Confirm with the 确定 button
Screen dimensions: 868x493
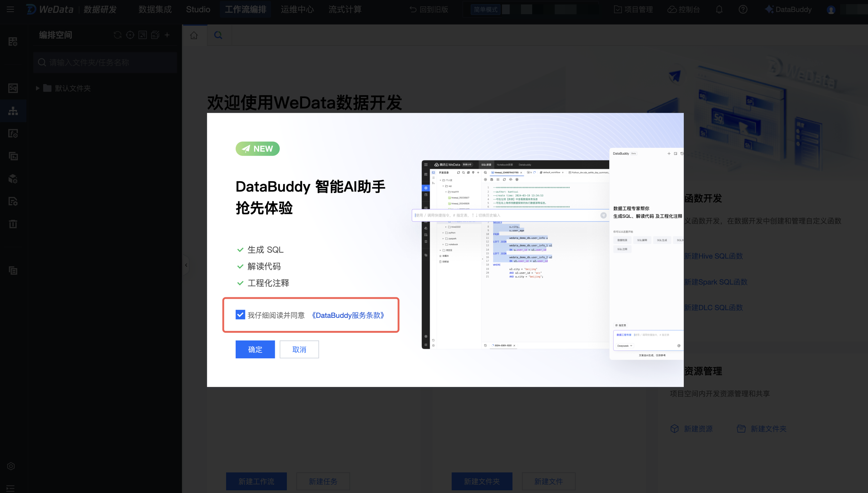coord(255,349)
